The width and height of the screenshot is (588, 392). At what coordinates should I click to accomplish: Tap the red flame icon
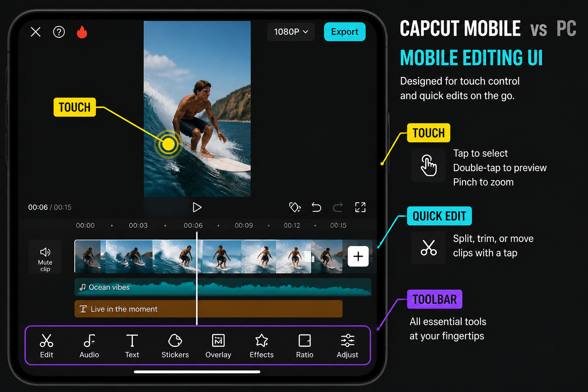82,32
